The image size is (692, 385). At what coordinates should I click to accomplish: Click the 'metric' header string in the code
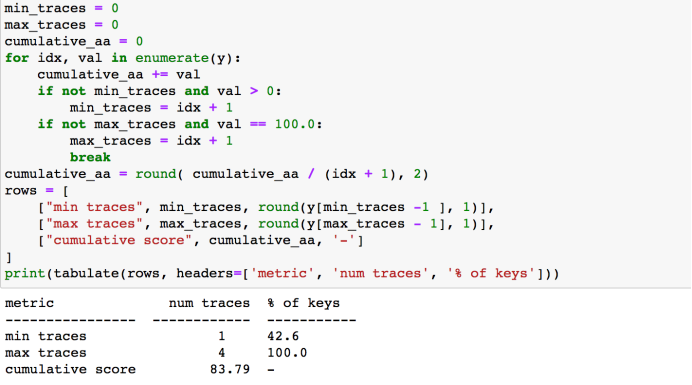[282, 274]
